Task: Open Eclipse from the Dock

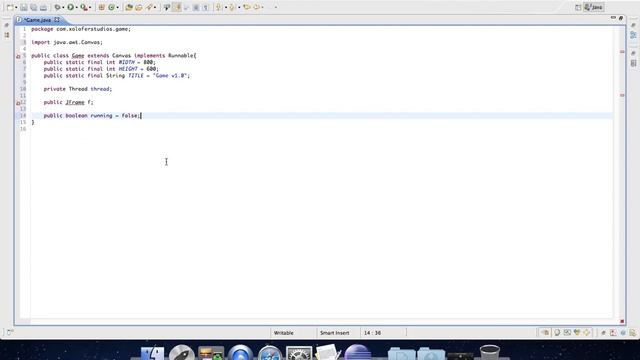Action: pyautogui.click(x=358, y=353)
